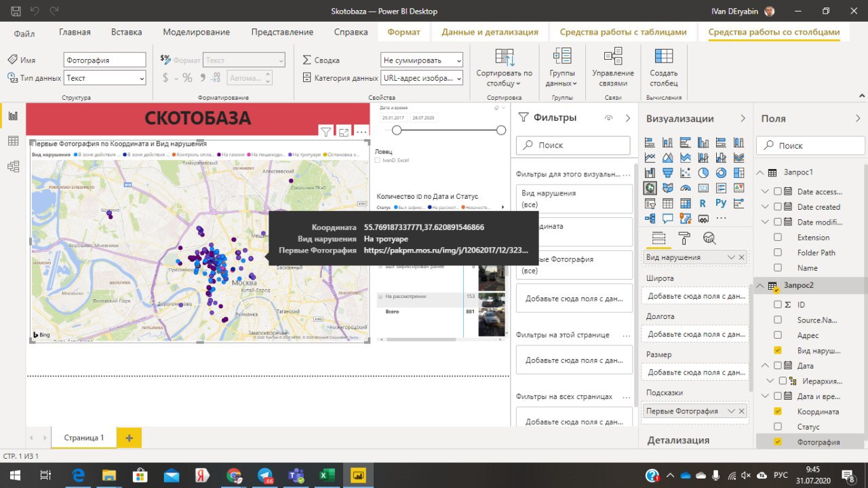This screenshot has width=868, height=488.
Task: Select the Страница 1 page tab
Action: pyautogui.click(x=84, y=438)
